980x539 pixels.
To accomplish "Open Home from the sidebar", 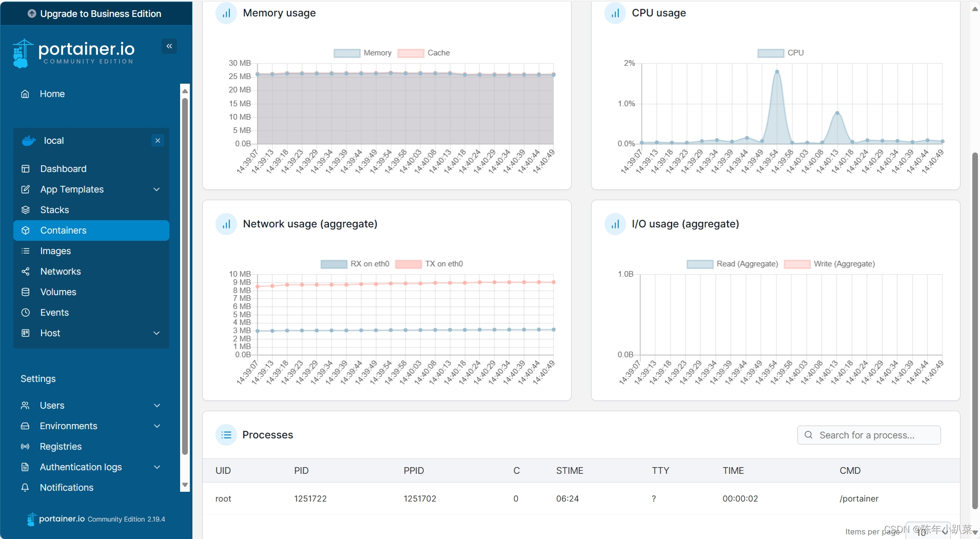I will [x=52, y=94].
